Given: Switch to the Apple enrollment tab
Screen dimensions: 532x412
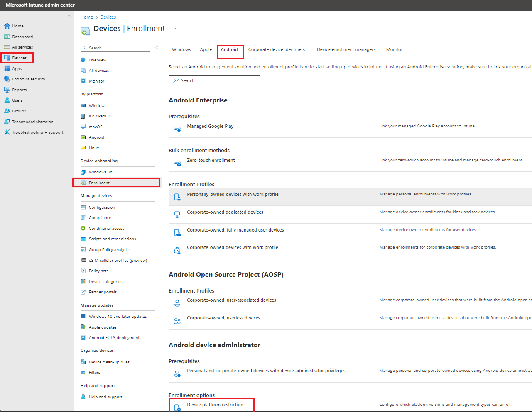Looking at the screenshot, I should [206, 49].
